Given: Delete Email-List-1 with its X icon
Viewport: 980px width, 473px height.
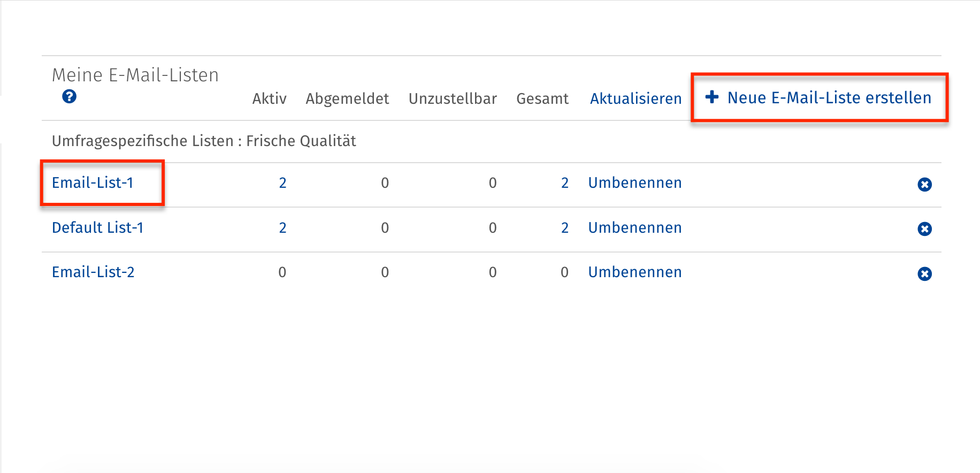Looking at the screenshot, I should [x=924, y=185].
